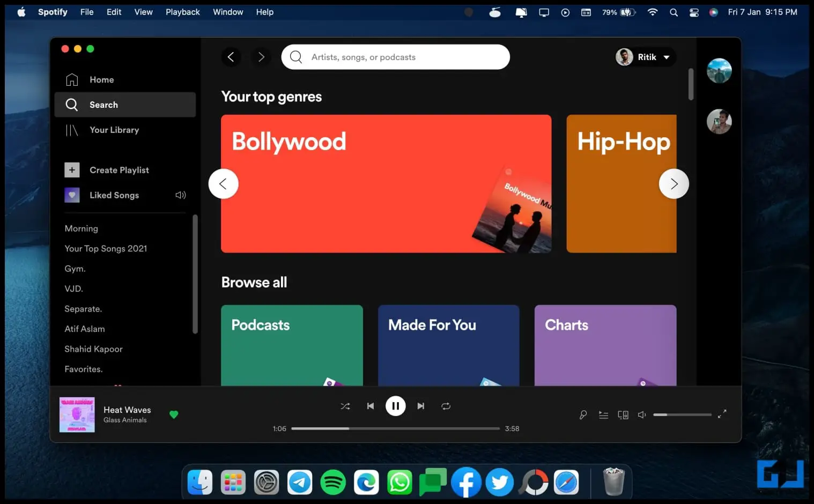Open the Ritik profile dropdown menu
Screen dimensions: 814x504
tap(645, 57)
